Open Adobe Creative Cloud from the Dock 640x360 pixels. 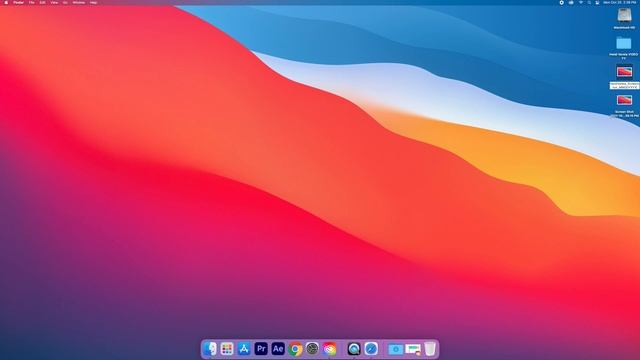coord(329,349)
